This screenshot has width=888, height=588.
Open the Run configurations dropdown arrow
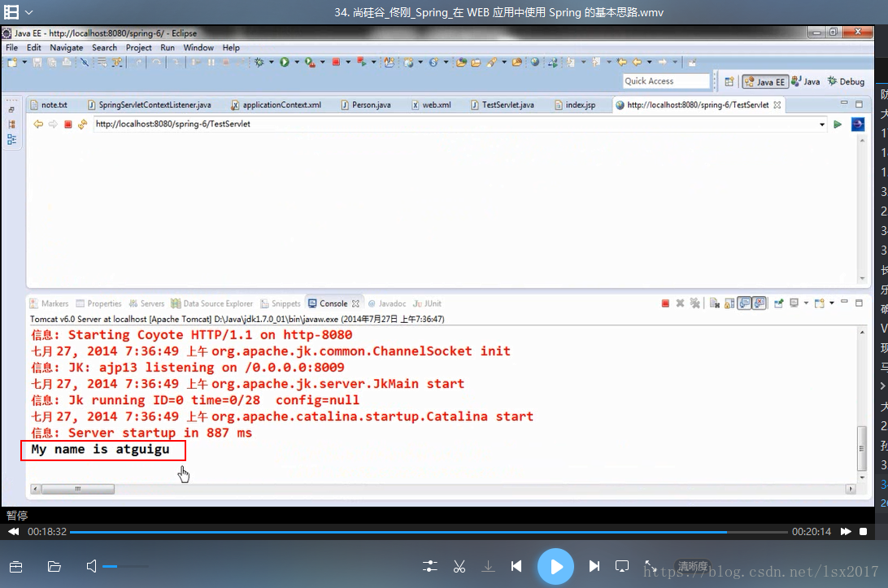click(x=296, y=63)
